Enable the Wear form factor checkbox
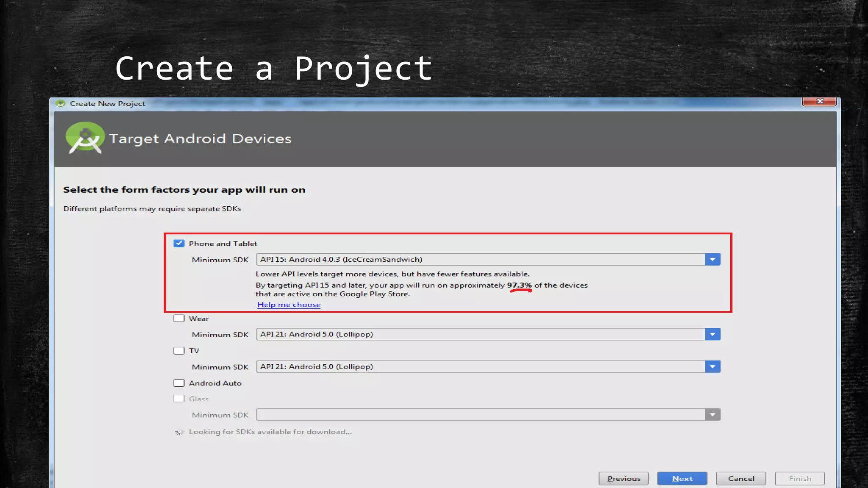Image resolution: width=868 pixels, height=488 pixels. (179, 318)
